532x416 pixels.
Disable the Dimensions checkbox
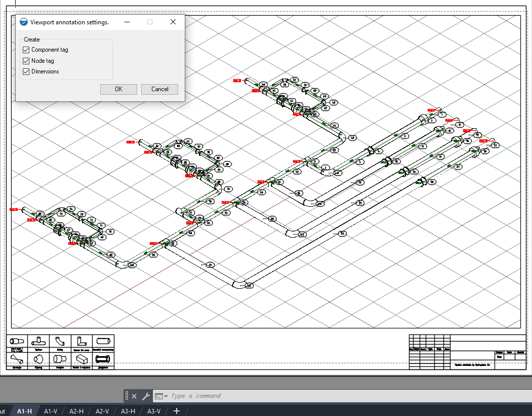(x=26, y=71)
